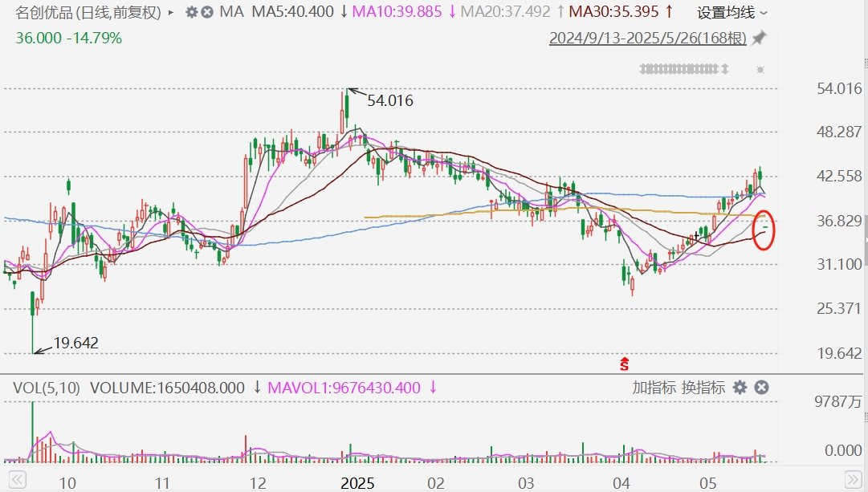The height and width of the screenshot is (492, 868).
Task: Click the small gray star icon
Action: 760,69
